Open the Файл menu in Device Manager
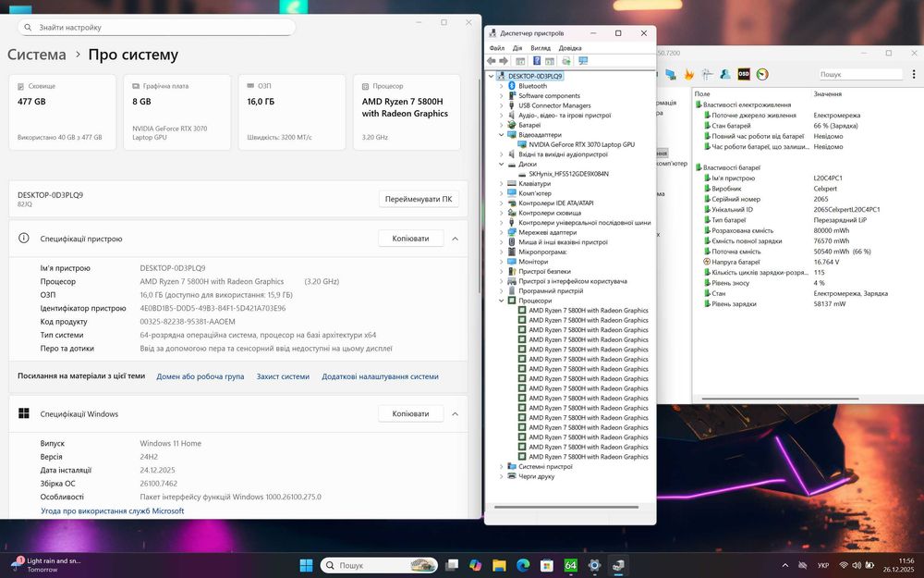This screenshot has height=578, width=924. tap(497, 48)
